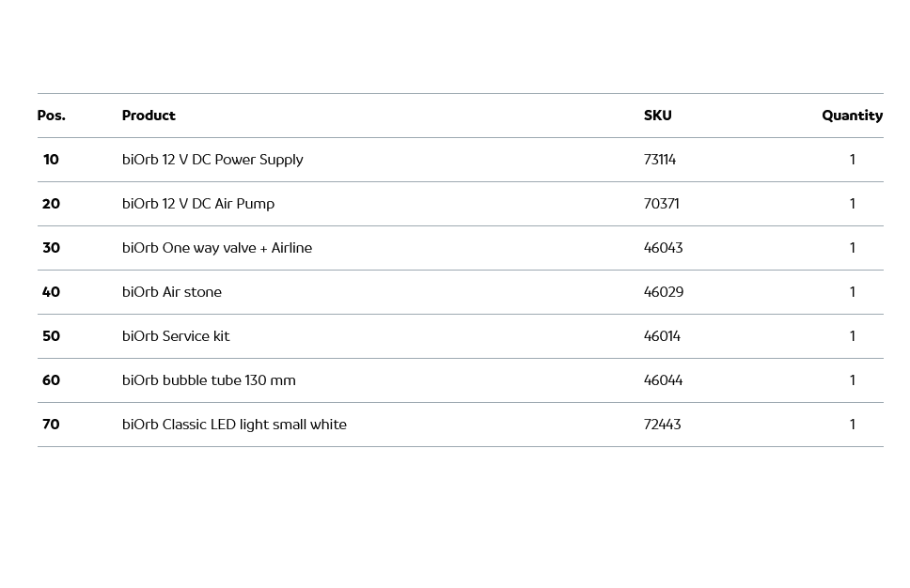The image size is (910, 588).
Task: Select biOrb bubble tube 130 mm
Action: [209, 380]
